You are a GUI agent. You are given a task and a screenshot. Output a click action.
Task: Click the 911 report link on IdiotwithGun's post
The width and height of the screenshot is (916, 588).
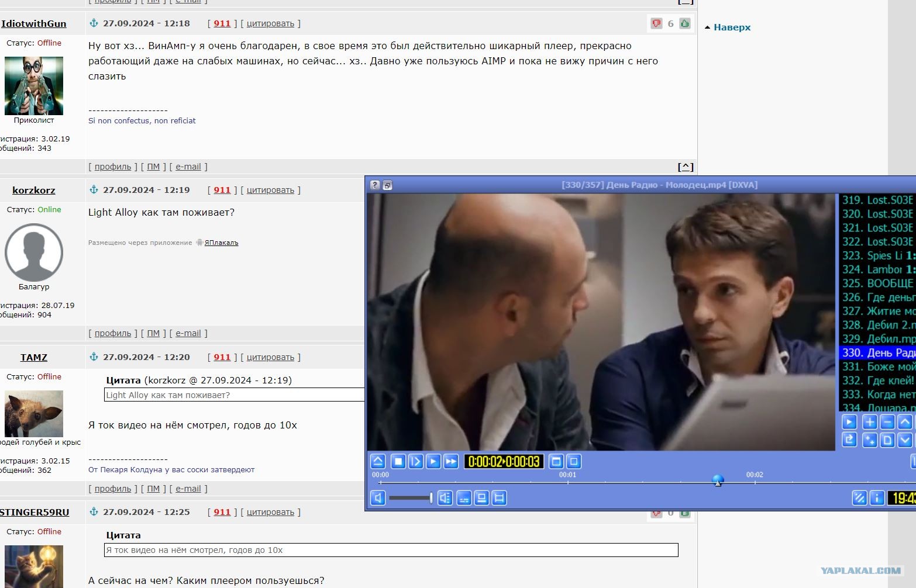[x=222, y=23]
